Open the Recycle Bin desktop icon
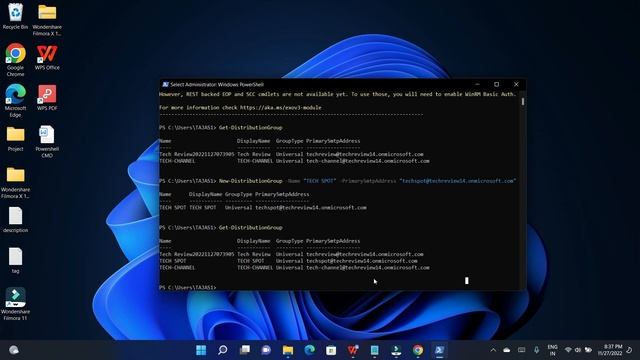640x360 pixels. [x=16, y=16]
